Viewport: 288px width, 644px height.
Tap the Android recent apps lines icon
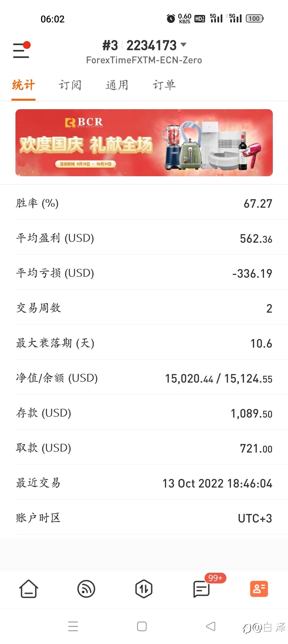73,626
